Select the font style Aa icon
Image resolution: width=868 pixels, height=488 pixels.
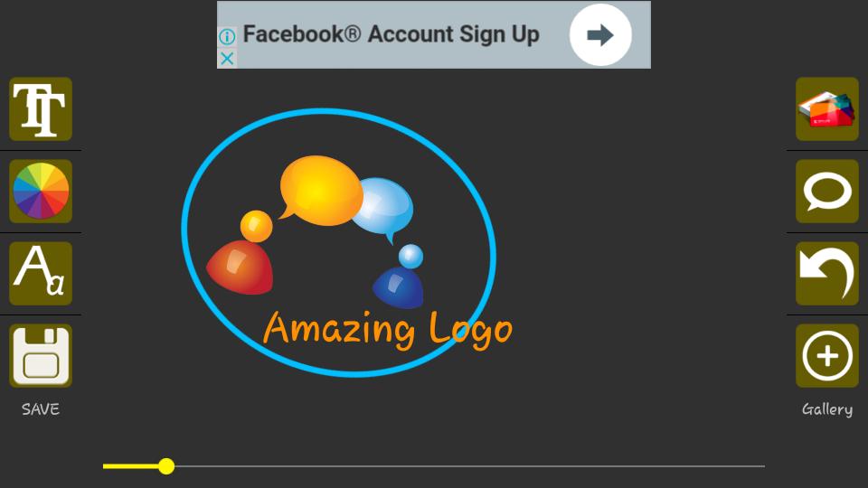tap(41, 273)
